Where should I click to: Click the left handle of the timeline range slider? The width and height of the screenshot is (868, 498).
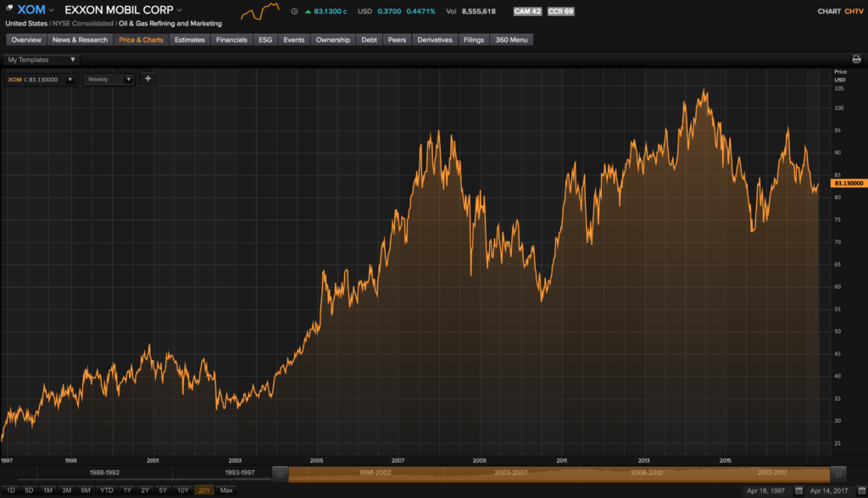click(280, 473)
